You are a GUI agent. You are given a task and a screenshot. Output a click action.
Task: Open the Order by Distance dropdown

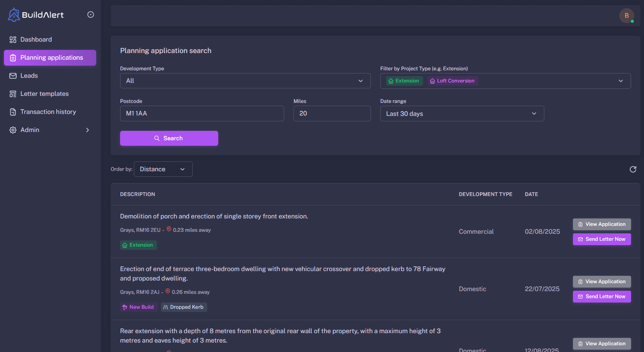(163, 169)
